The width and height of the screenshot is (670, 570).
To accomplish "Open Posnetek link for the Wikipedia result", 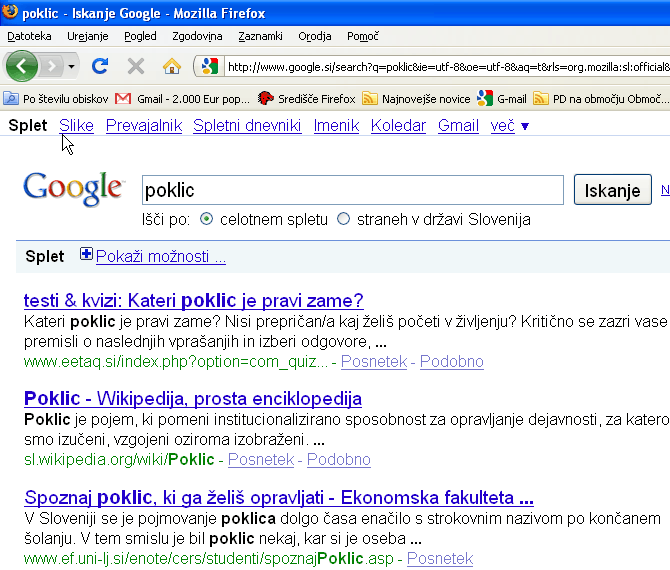I will click(261, 459).
